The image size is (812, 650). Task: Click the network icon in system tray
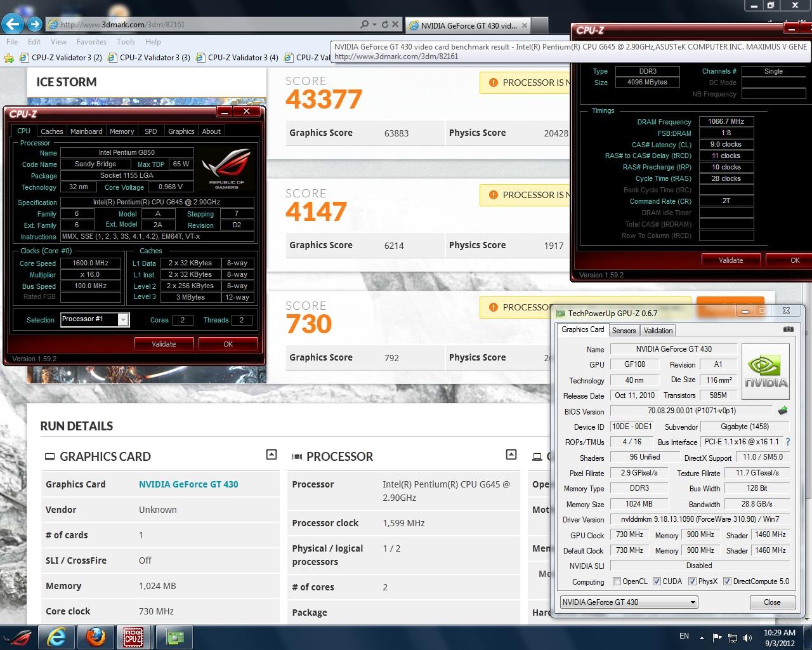[733, 637]
